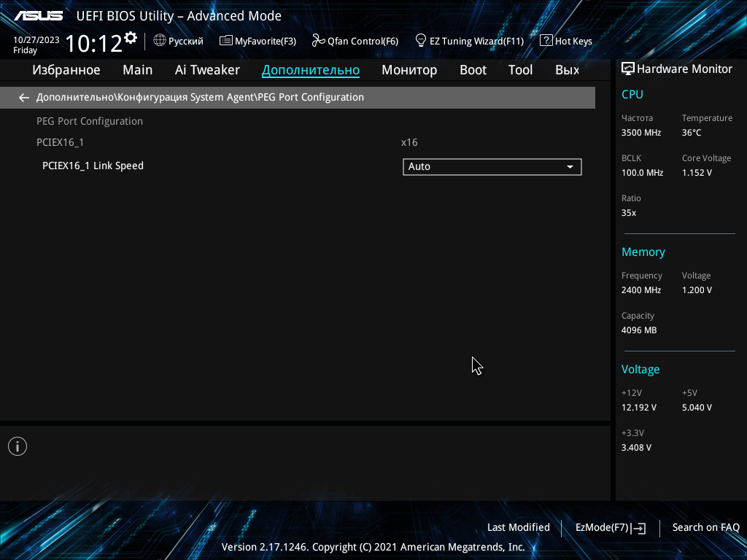Click Search on FAQ
This screenshot has width=747, height=560.
tap(705, 528)
